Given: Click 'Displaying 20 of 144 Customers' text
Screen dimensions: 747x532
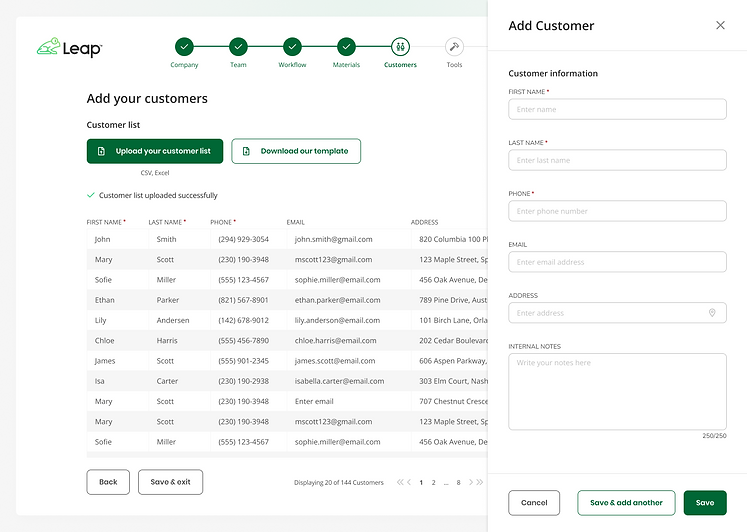Looking at the screenshot, I should click(339, 482).
